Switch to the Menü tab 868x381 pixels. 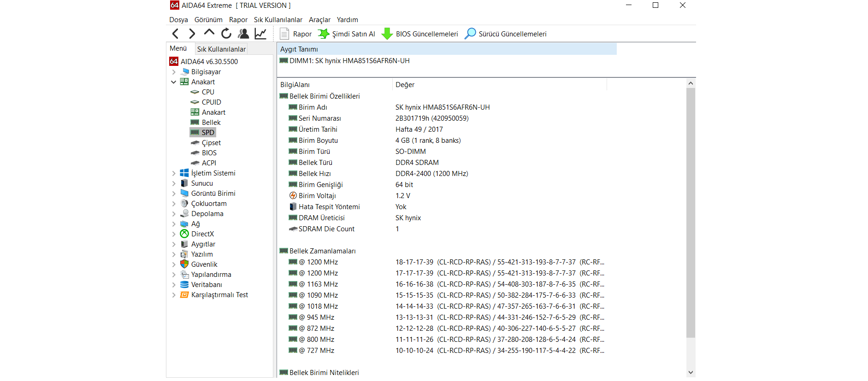178,48
